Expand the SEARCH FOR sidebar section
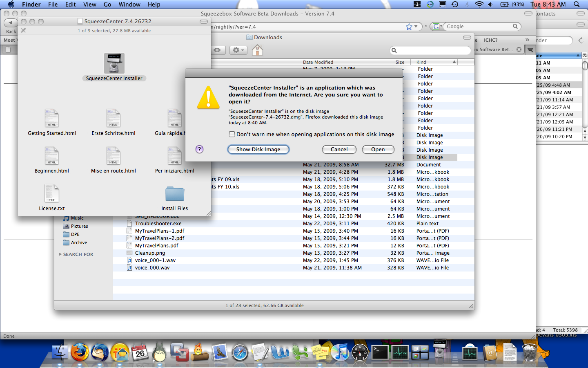The height and width of the screenshot is (368, 588). [x=60, y=254]
